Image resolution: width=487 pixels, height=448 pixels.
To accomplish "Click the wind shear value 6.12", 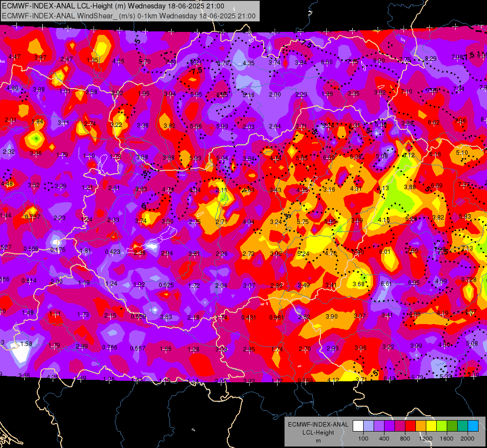I will [x=409, y=155].
